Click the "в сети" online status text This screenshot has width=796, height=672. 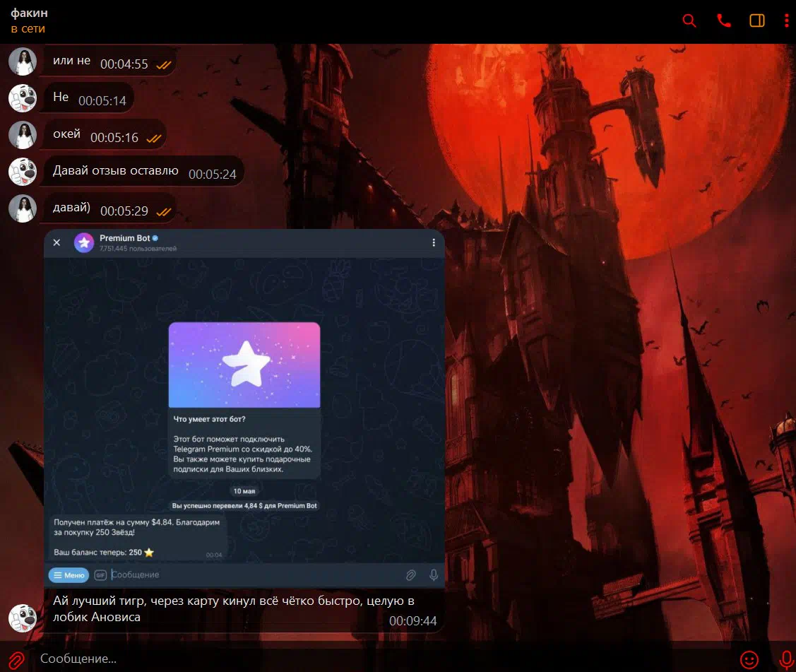tap(28, 29)
